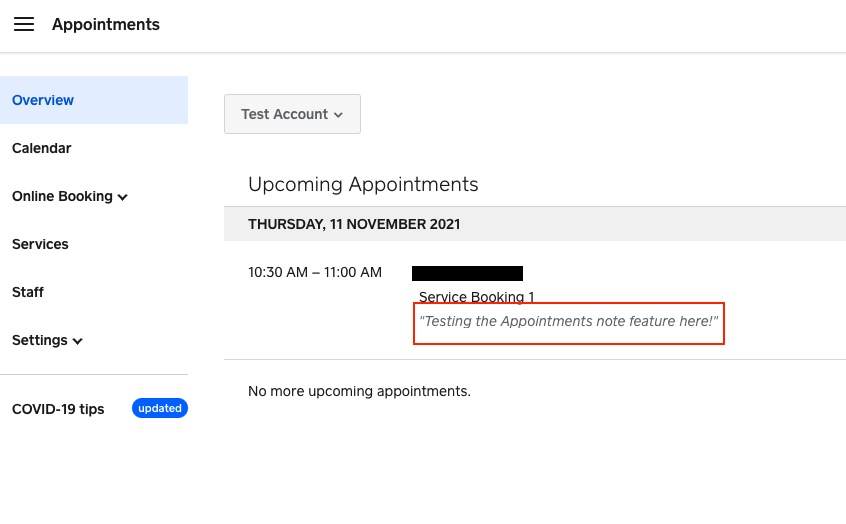846x524 pixels.
Task: Click the Upcoming Appointments heading
Action: pos(363,184)
